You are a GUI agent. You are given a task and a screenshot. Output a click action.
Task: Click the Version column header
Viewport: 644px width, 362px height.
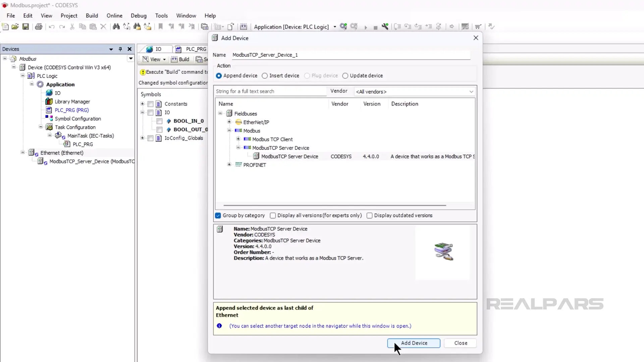tap(372, 104)
